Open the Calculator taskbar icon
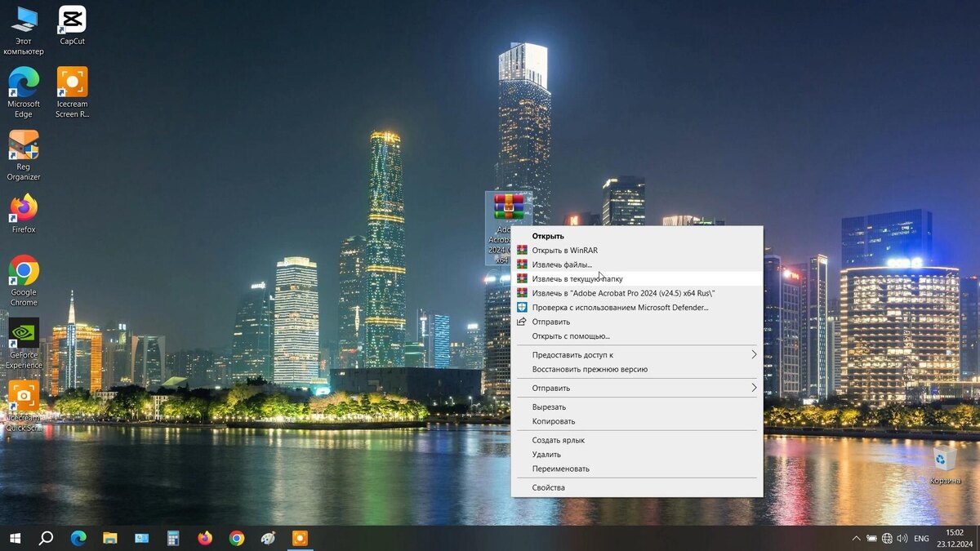 tap(173, 538)
